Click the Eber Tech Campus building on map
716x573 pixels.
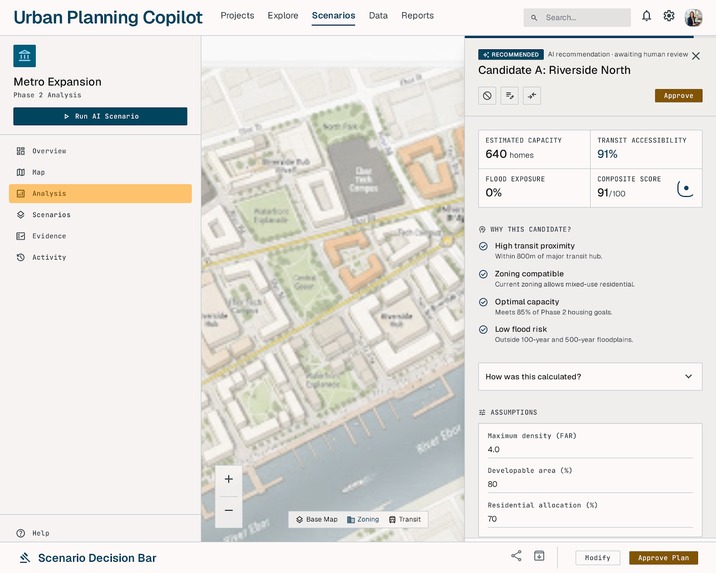(364, 179)
